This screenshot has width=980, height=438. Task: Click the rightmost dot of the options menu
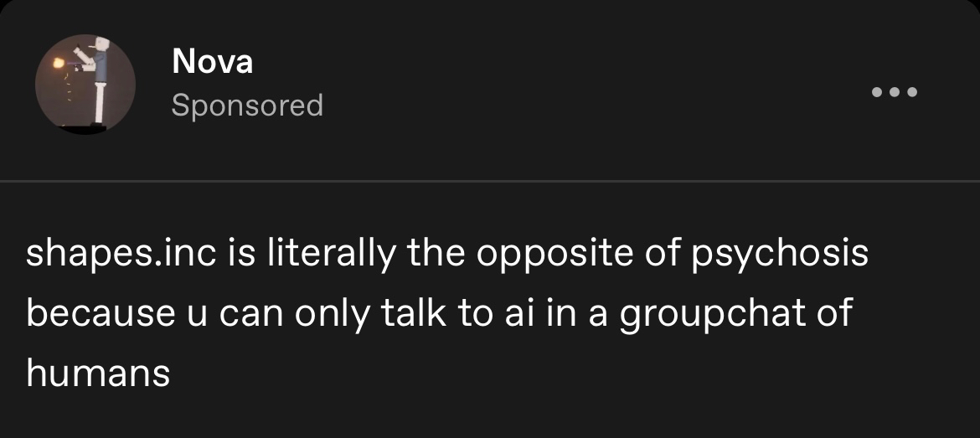pos(913,91)
